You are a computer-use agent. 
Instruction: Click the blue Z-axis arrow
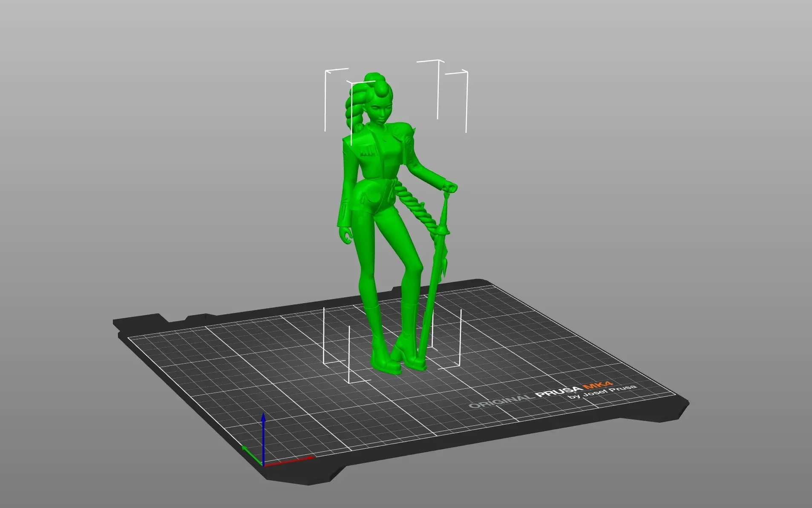pyautogui.click(x=263, y=439)
